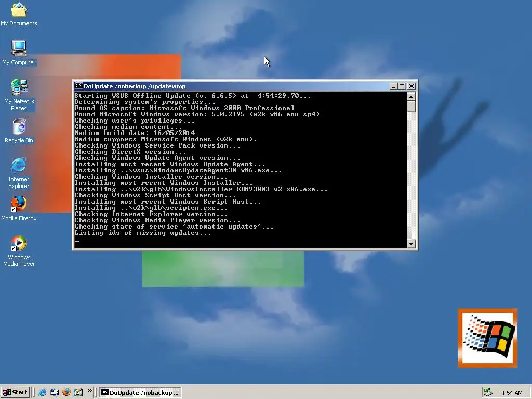Click the 'Installing most recent Windows Script Host...' line
The height and width of the screenshot is (399, 532).
168,202
